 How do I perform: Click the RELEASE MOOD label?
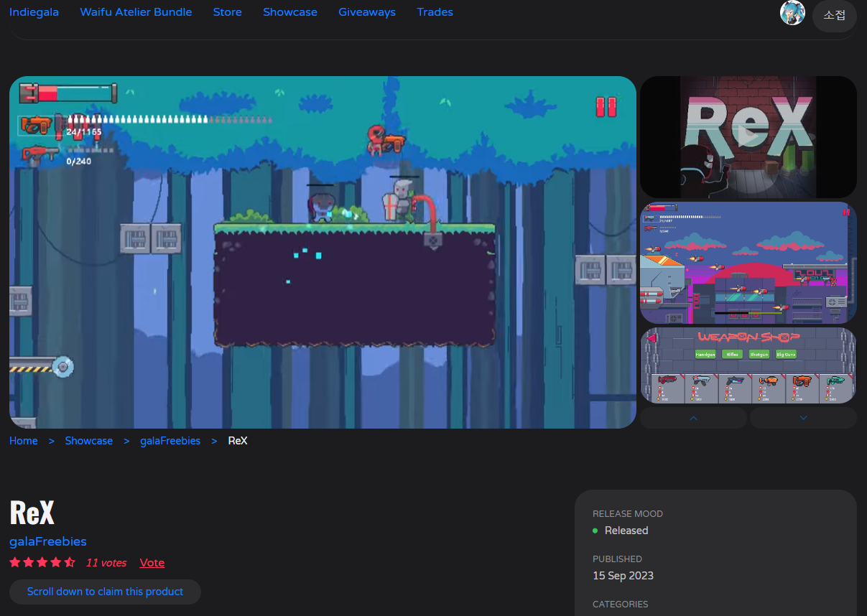point(628,514)
